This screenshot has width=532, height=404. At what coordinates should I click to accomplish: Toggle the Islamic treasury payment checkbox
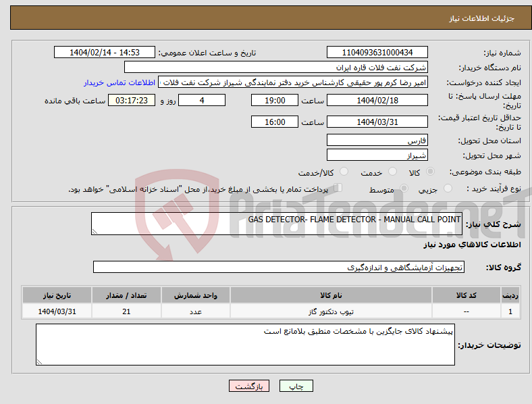(338, 188)
